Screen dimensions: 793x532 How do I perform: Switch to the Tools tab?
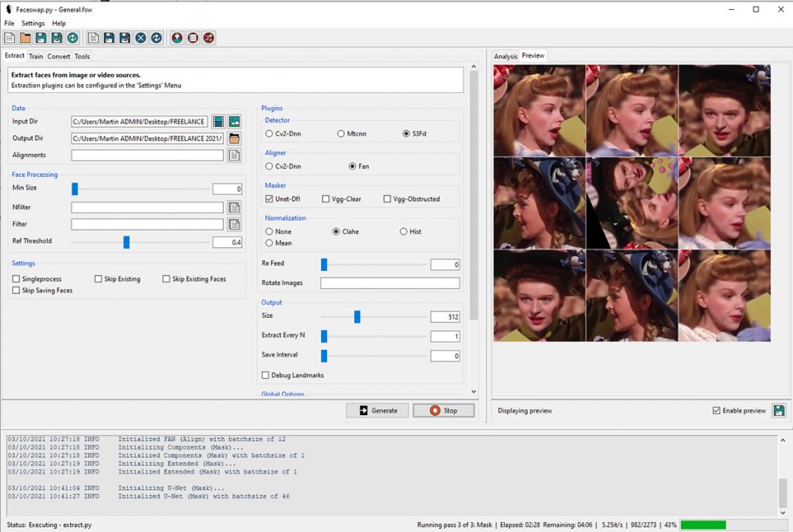tap(82, 56)
